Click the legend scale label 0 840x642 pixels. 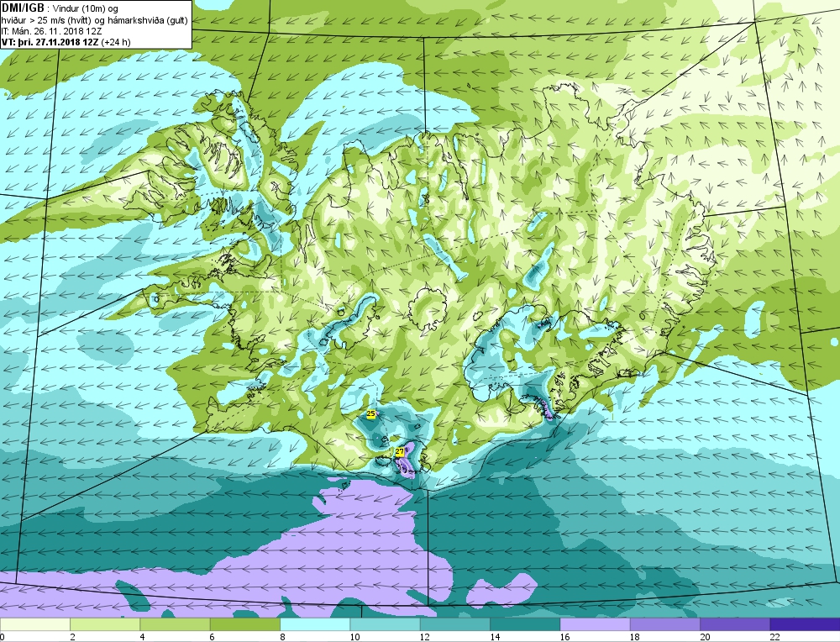click(x=3, y=637)
